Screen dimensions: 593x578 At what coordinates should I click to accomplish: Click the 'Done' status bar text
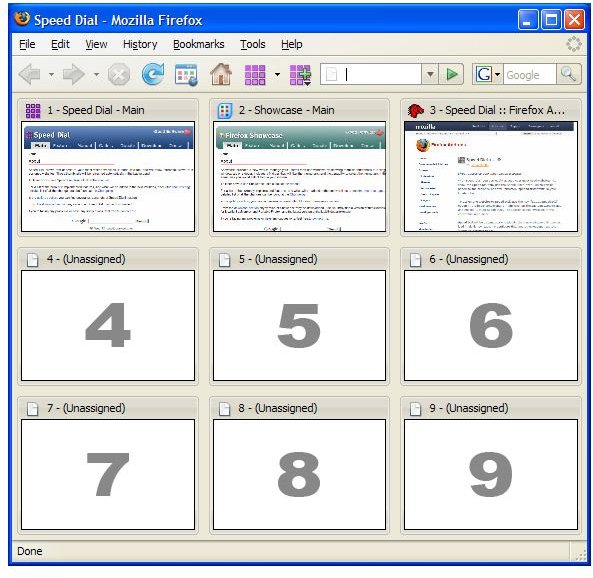pyautogui.click(x=29, y=551)
